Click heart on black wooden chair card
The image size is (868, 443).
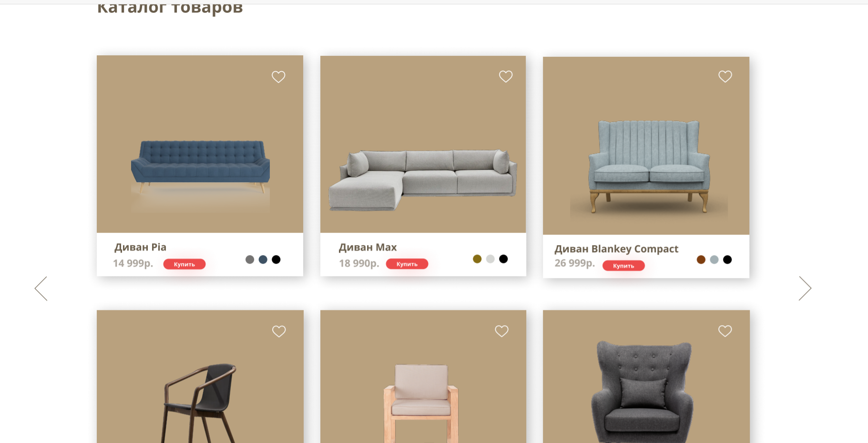click(279, 331)
